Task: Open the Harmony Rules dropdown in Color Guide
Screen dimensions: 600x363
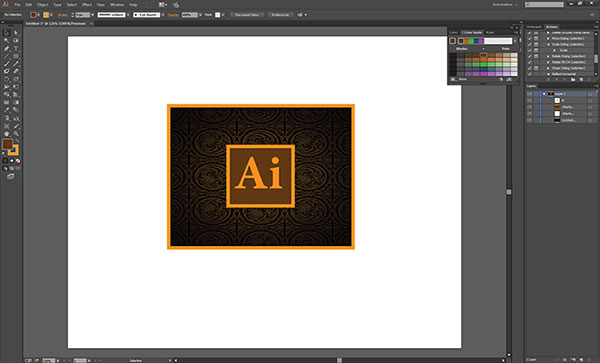Action: coord(515,41)
